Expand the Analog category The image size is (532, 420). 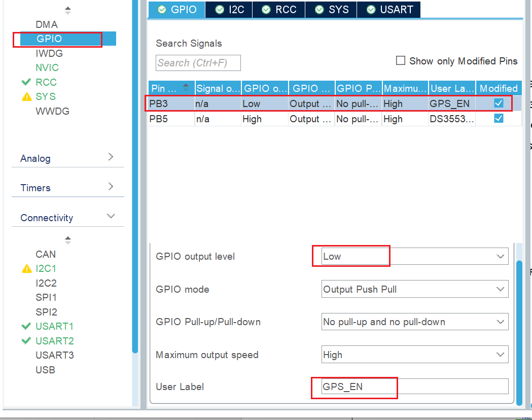(67, 158)
